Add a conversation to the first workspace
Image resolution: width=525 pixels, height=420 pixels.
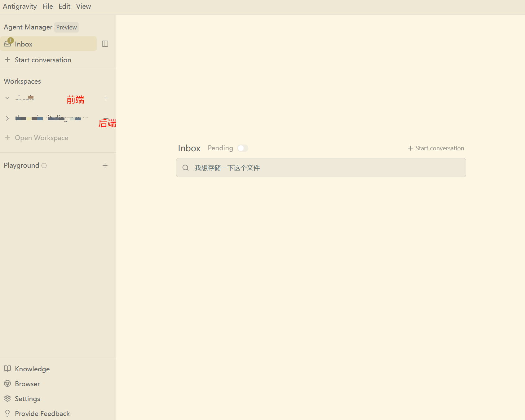click(106, 98)
